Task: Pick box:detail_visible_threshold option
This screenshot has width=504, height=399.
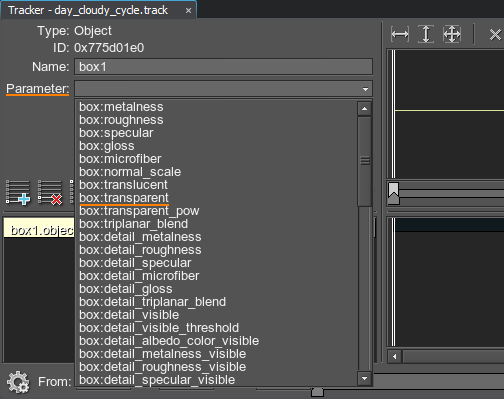Action: (159, 328)
